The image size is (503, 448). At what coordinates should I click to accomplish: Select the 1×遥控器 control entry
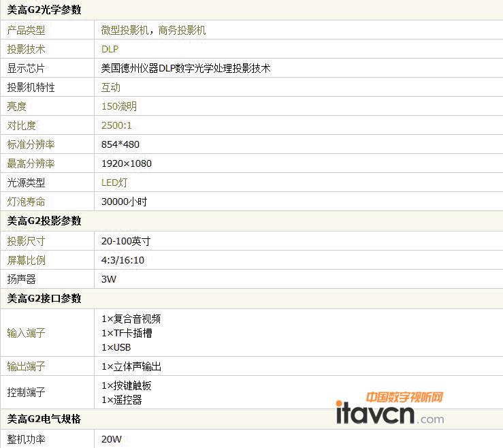[122, 400]
